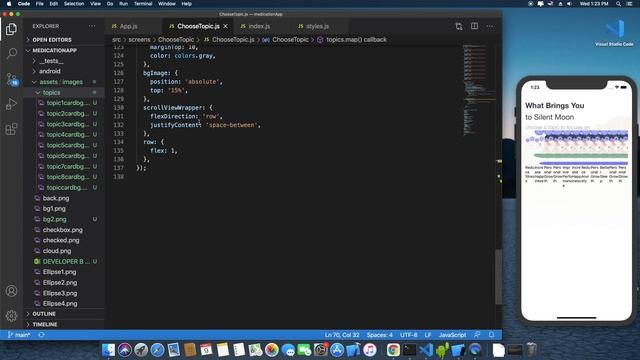Open bg2.png in explorer
The height and width of the screenshot is (360, 640).
coord(55,219)
